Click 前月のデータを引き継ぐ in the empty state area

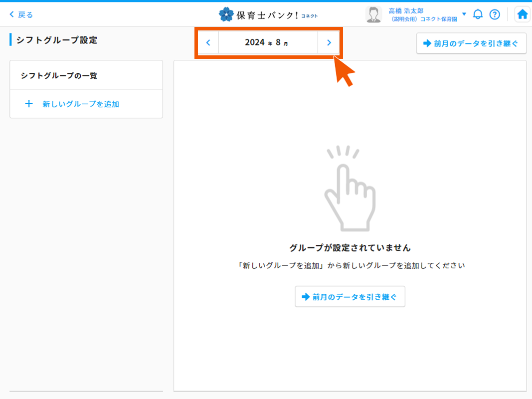[350, 296]
